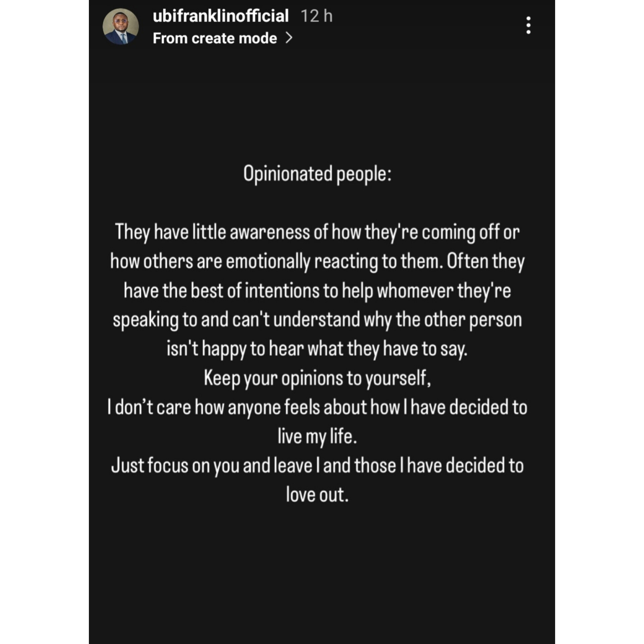The height and width of the screenshot is (644, 644).
Task: Click the line I don't care how anyone feels
Action: click(317, 407)
